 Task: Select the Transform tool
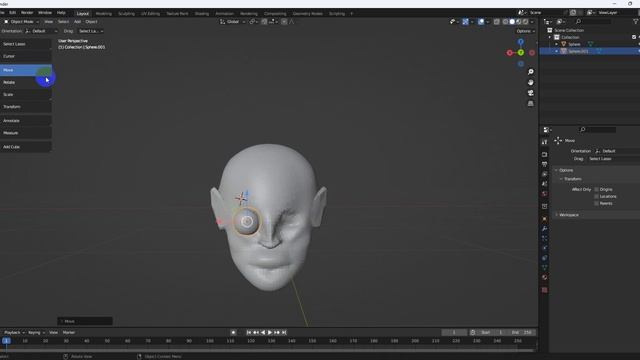(26, 107)
